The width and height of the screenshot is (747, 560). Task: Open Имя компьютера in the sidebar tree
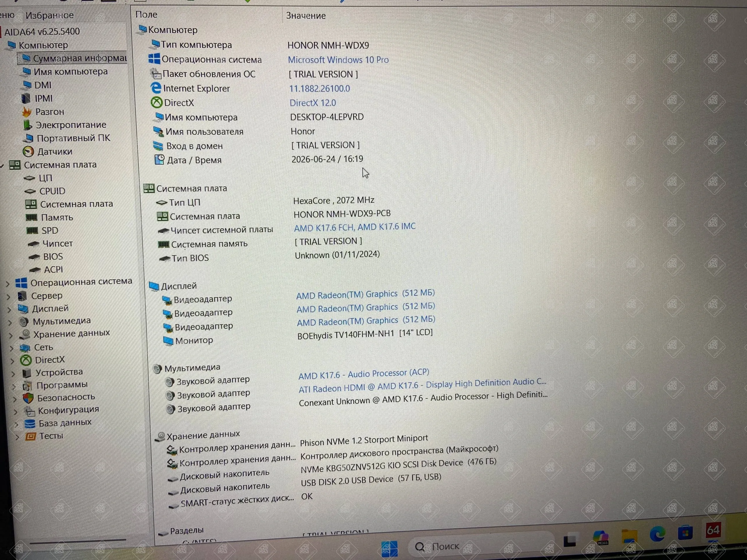click(x=71, y=71)
